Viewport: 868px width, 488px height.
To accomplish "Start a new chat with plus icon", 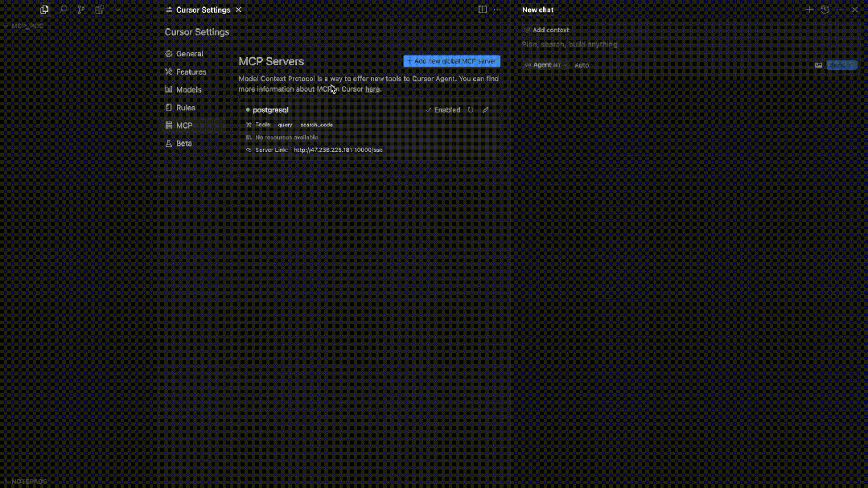I will click(809, 10).
